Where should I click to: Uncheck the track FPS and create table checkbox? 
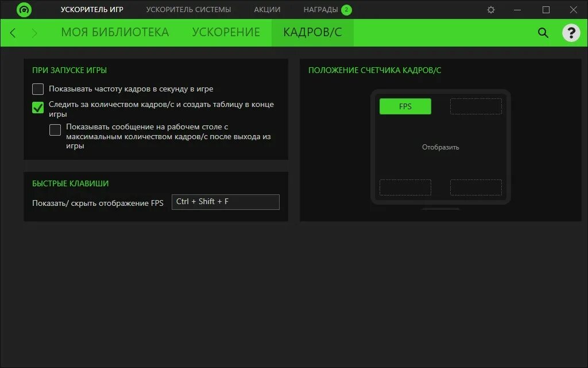tap(38, 108)
